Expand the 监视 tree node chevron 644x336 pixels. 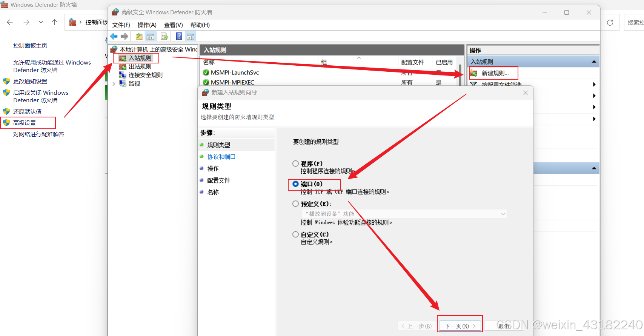coord(114,84)
